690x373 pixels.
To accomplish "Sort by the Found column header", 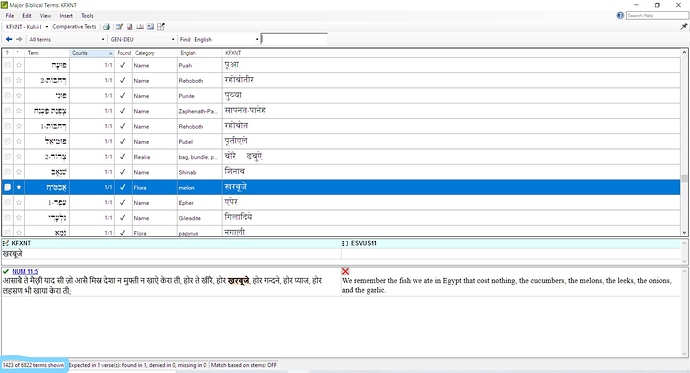I will [124, 53].
